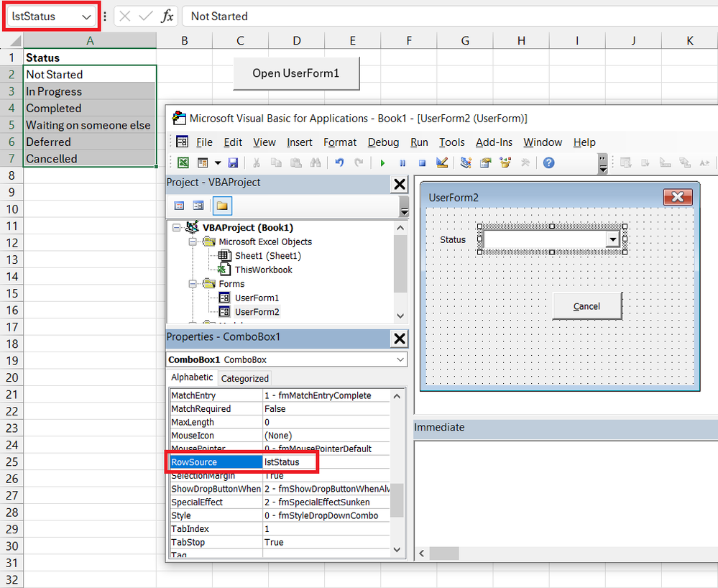Select ThisWorkbook in project tree

[x=263, y=270]
